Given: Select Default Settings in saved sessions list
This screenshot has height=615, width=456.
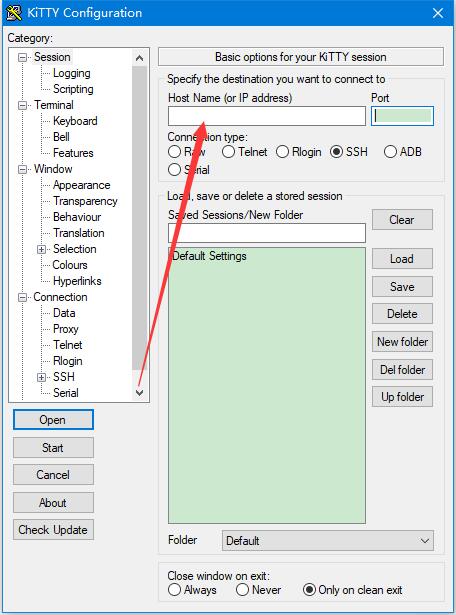Looking at the screenshot, I should 209,256.
